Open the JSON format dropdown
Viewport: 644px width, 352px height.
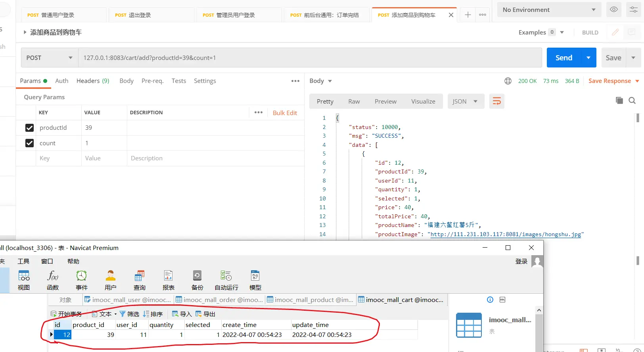(x=465, y=102)
